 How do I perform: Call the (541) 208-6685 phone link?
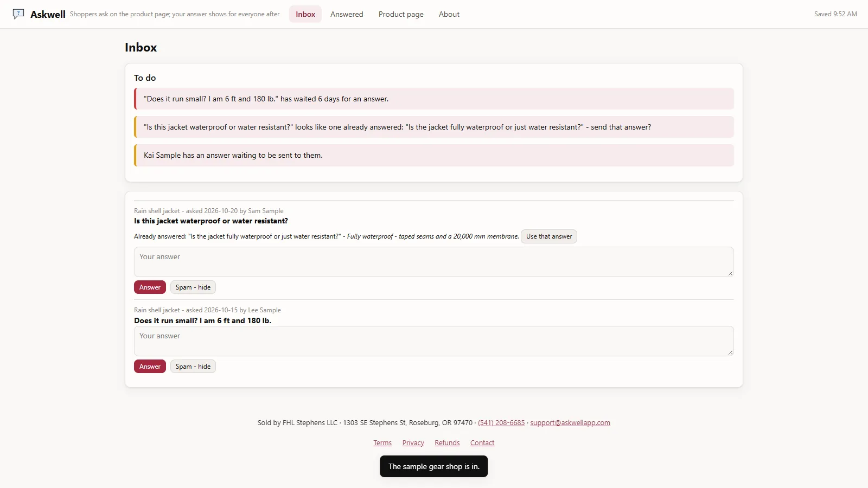[501, 423]
